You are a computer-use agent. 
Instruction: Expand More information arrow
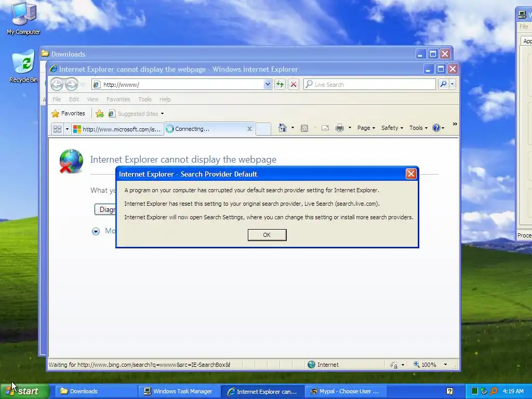(96, 231)
